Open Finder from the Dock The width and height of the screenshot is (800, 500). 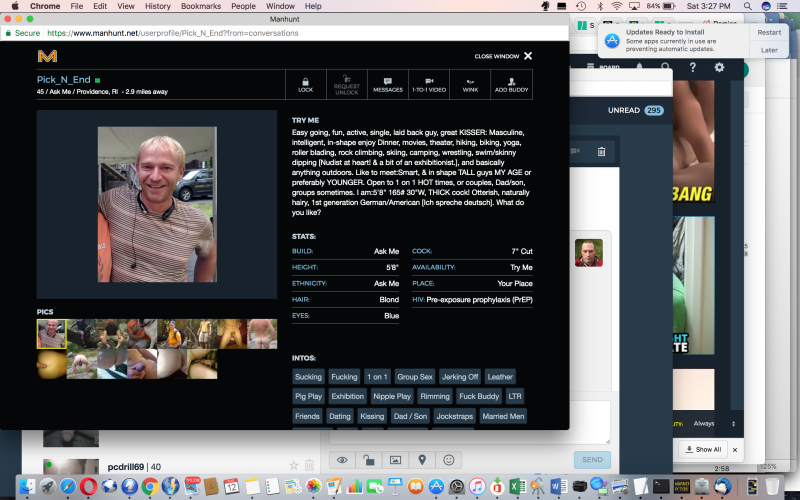point(27,486)
